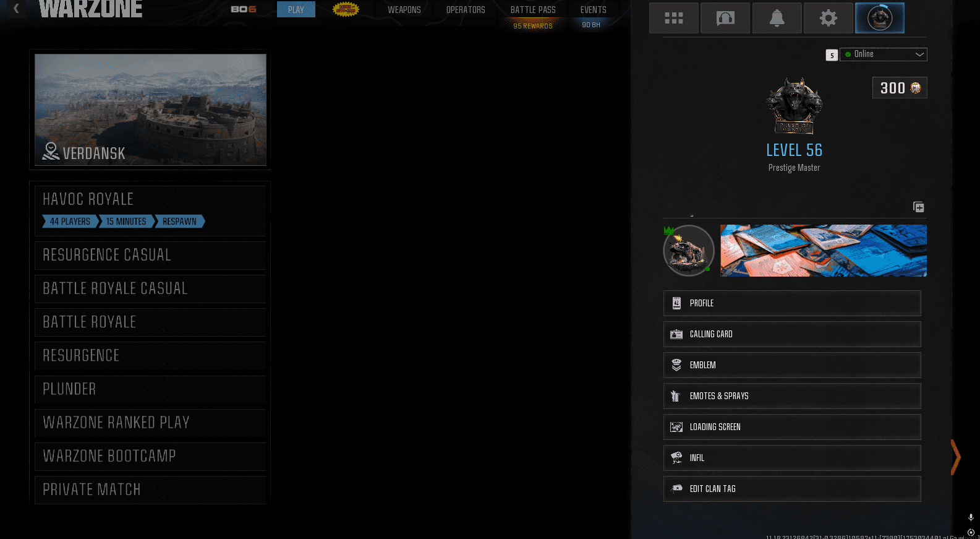Select the Resurgence mode

pos(150,355)
